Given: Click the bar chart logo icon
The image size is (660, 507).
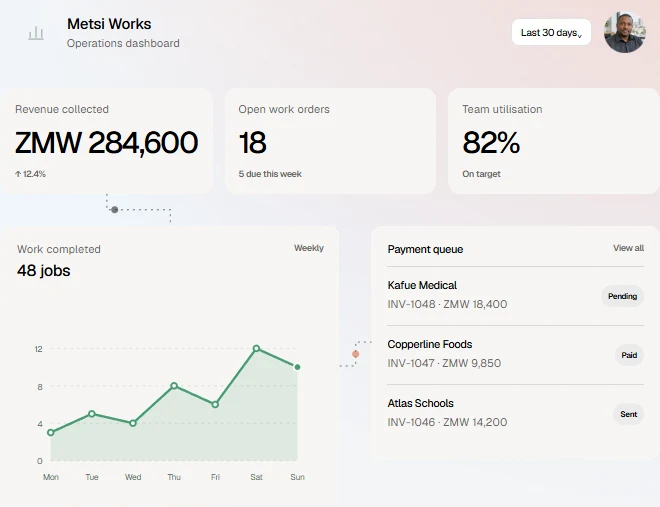Looking at the screenshot, I should pyautogui.click(x=36, y=33).
